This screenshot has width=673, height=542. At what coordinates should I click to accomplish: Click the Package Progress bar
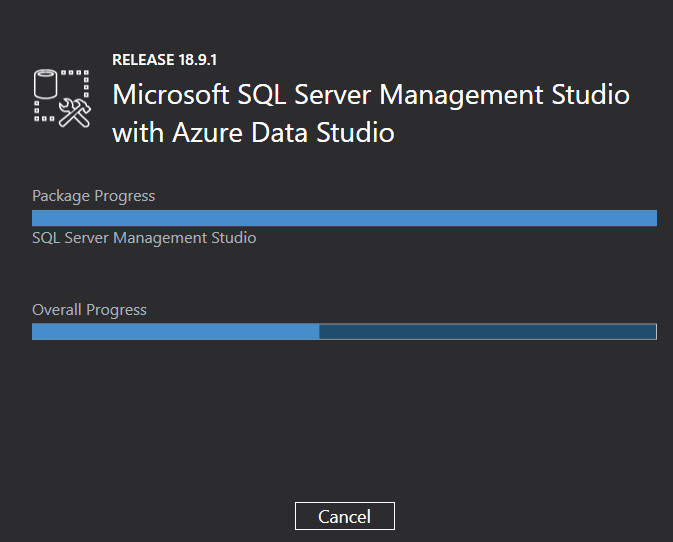point(344,218)
